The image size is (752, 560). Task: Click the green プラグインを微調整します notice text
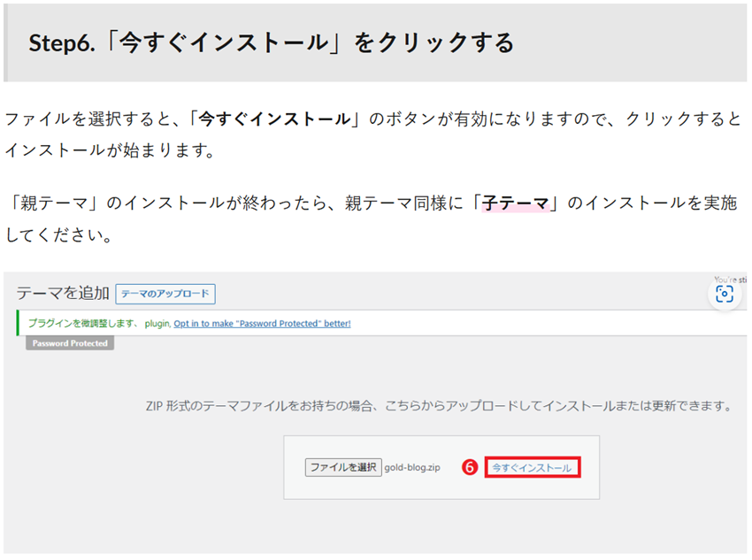[x=81, y=324]
